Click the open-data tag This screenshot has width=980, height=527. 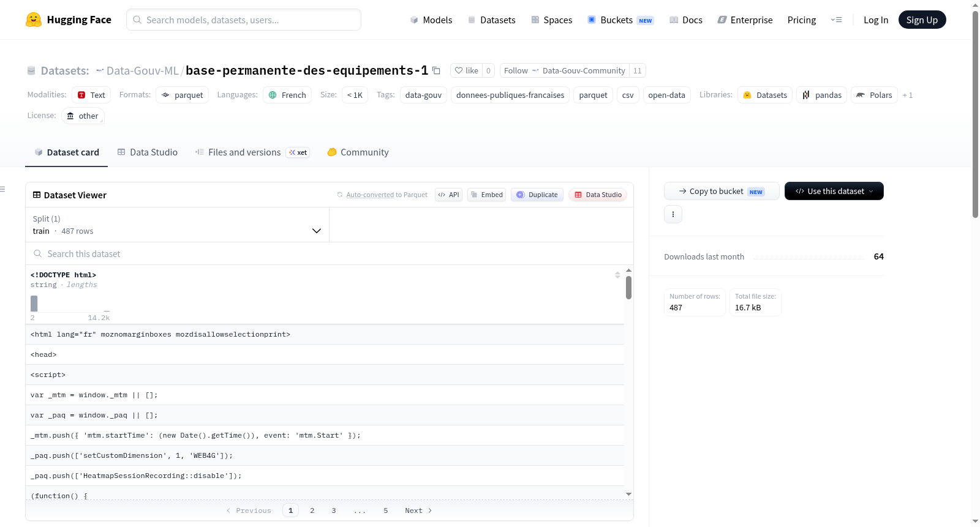tap(666, 95)
